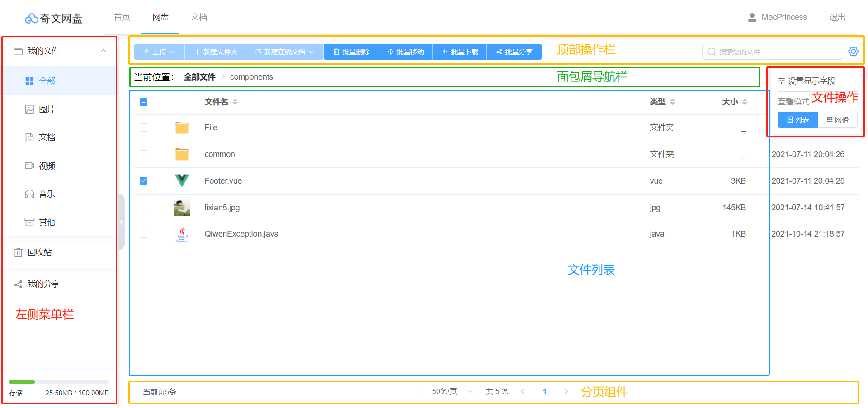Click the QiwenException.java Java icon
The width and height of the screenshot is (868, 408).
(182, 234)
